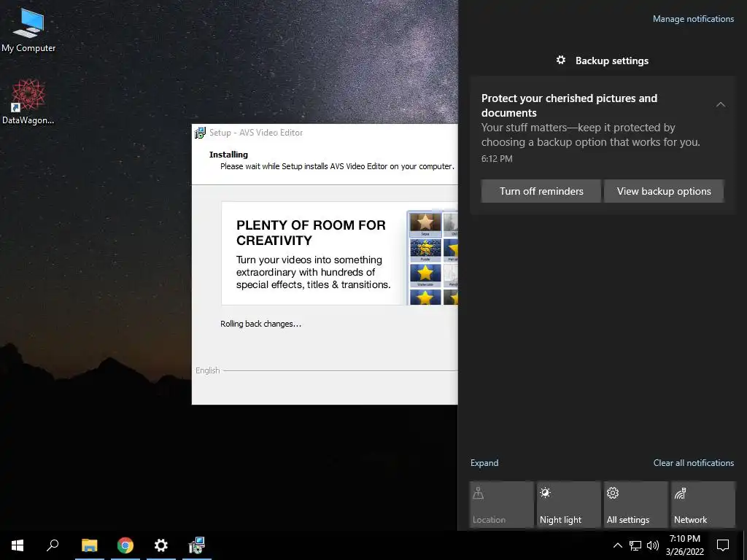This screenshot has width=747, height=560.
Task: Launch Google Chrome from the taskbar
Action: (x=125, y=545)
